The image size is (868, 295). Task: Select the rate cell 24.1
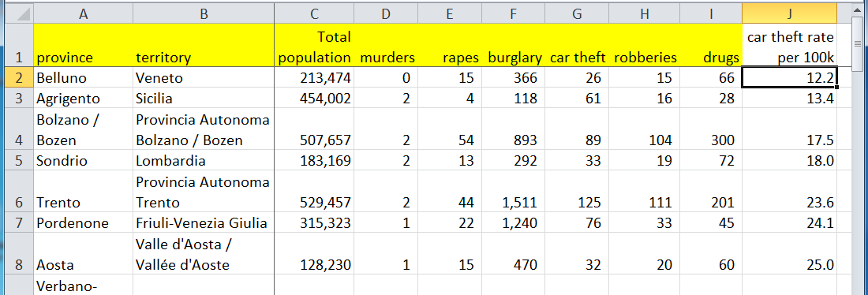click(x=789, y=222)
